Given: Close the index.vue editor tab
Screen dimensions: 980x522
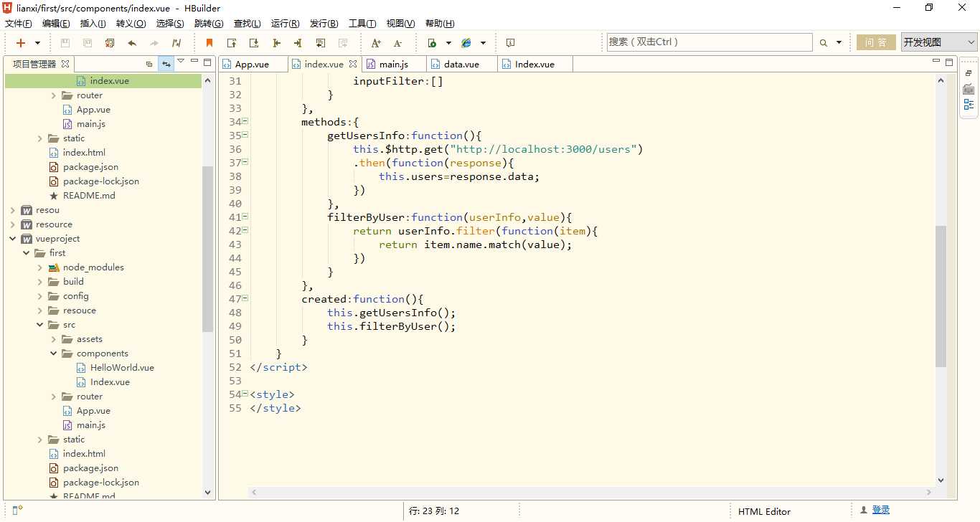Looking at the screenshot, I should [x=353, y=64].
